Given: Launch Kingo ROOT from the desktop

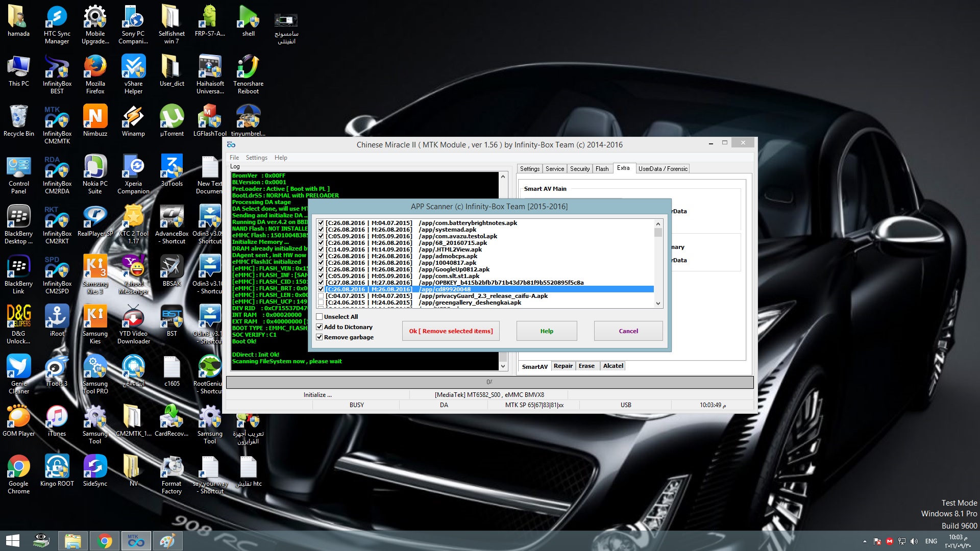Looking at the screenshot, I should pos(57,470).
